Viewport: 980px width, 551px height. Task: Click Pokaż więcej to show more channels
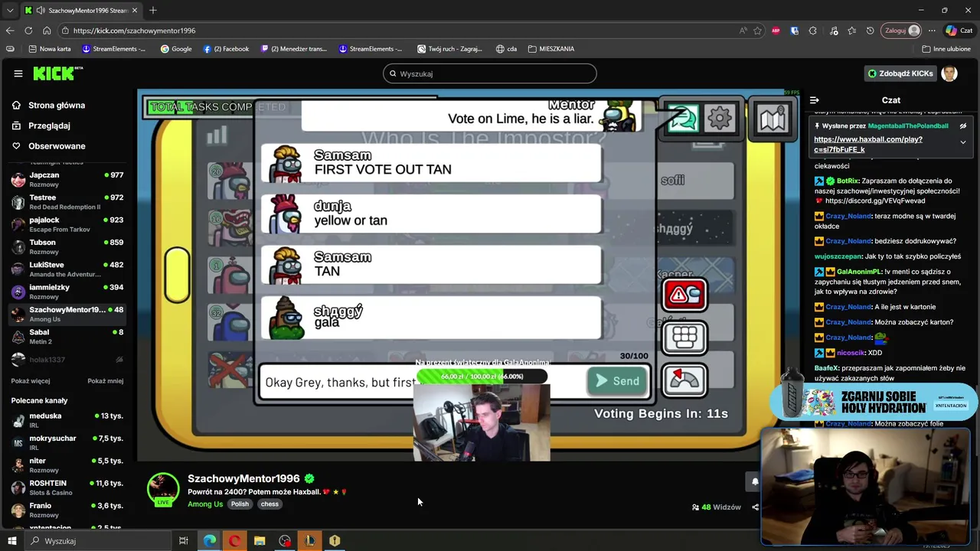31,381
